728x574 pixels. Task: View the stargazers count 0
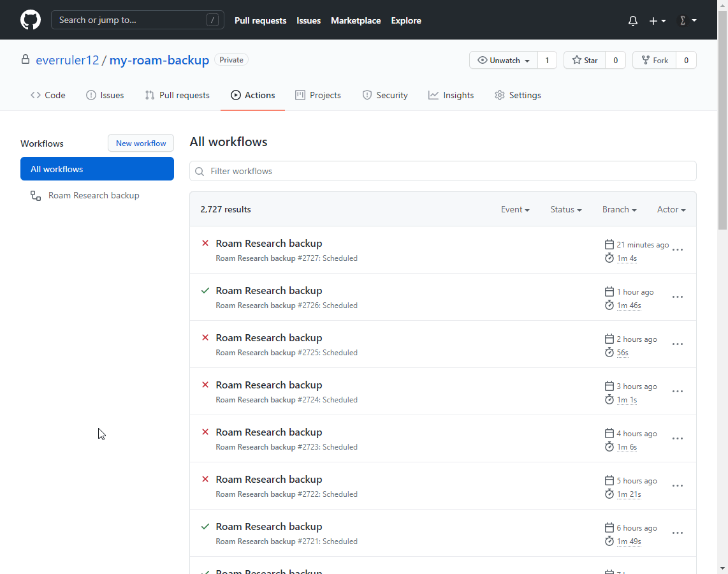[616, 61]
